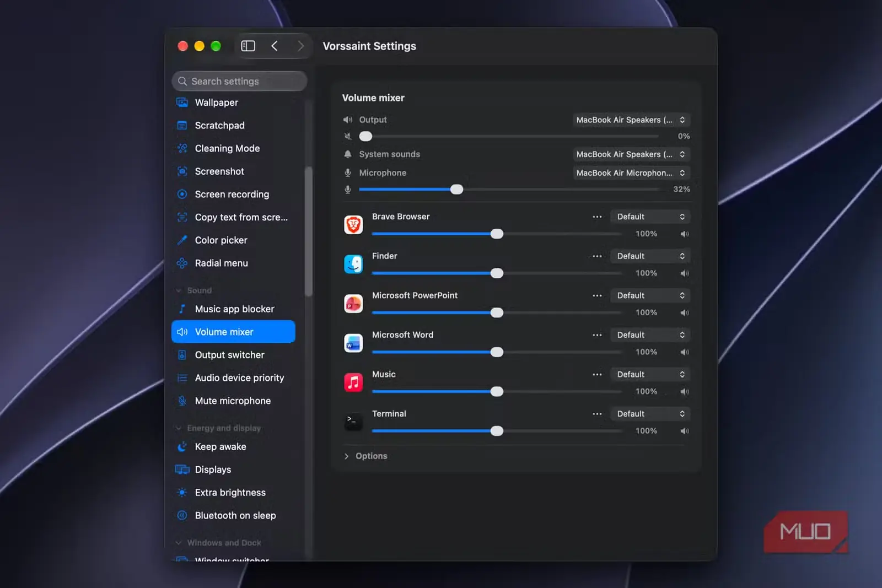
Task: Click the Search settings field
Action: point(239,81)
